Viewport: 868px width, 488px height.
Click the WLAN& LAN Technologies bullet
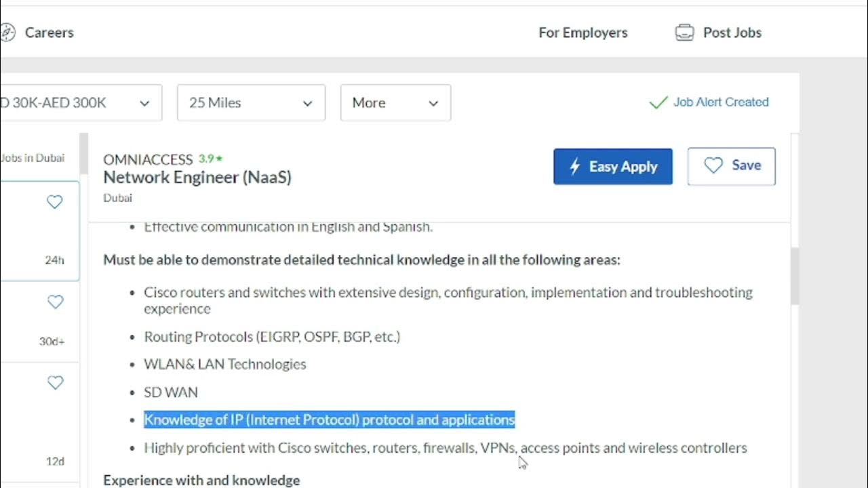[x=225, y=365]
